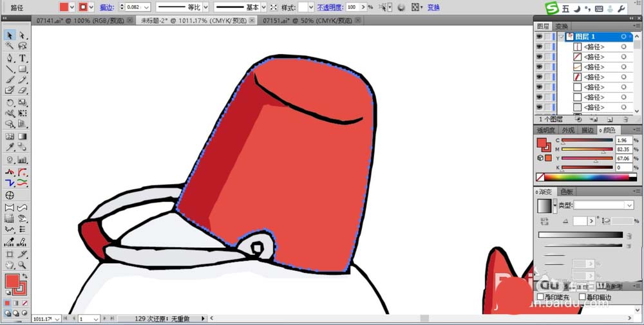Switch to 07141.ai document tab
The image size is (644, 325).
click(80, 20)
